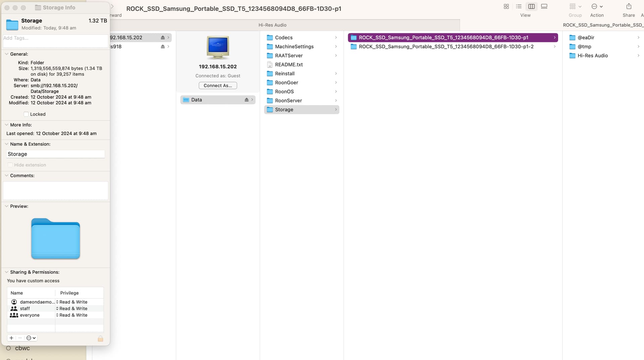The height and width of the screenshot is (360, 644).
Task: Toggle the Hide extension checkbox
Action: point(10,165)
